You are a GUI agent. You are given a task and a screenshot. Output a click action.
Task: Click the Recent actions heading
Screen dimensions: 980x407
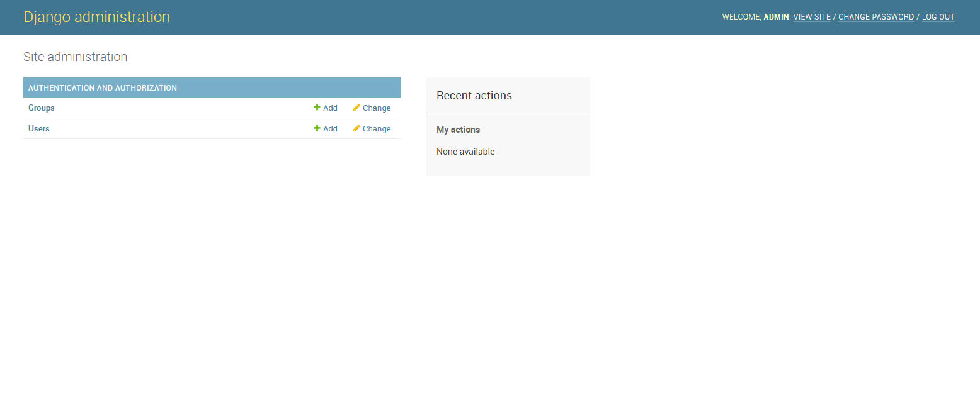point(474,96)
